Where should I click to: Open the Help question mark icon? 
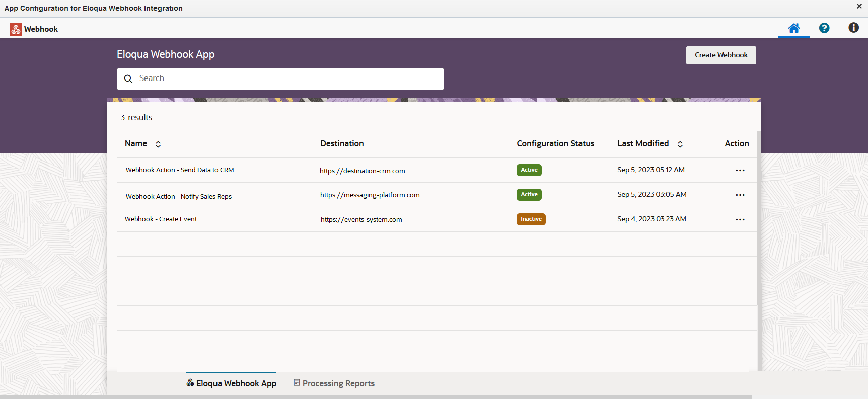coord(824,28)
